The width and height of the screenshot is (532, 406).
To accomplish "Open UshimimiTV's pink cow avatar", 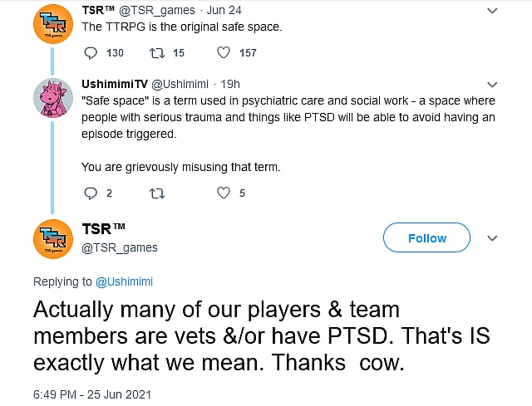I will 52,100.
